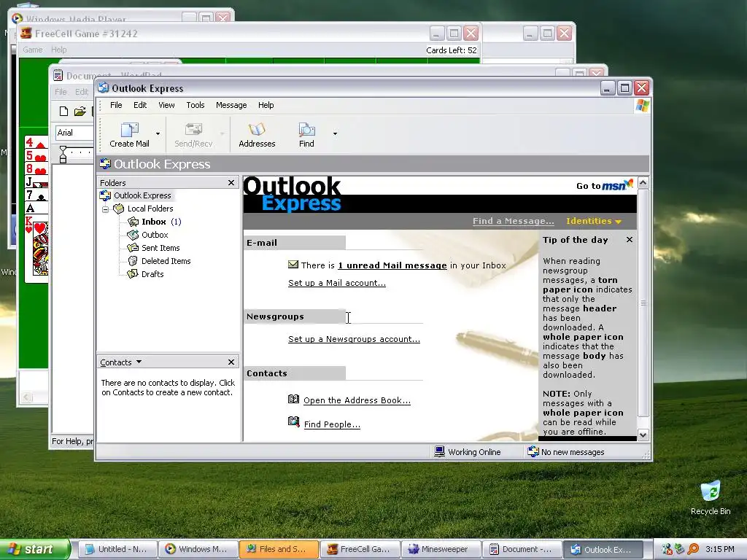Click the Go to msn link
747x560 pixels.
tap(605, 184)
